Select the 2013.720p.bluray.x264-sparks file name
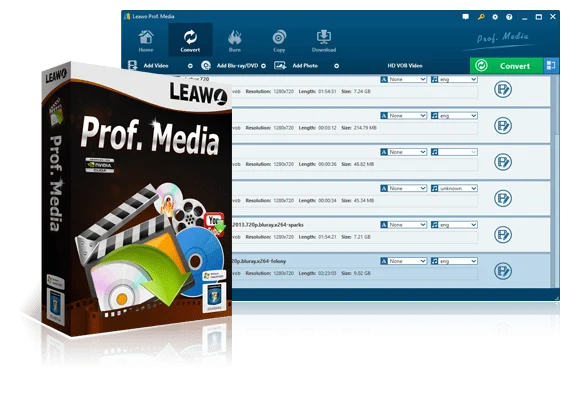 tap(268, 224)
